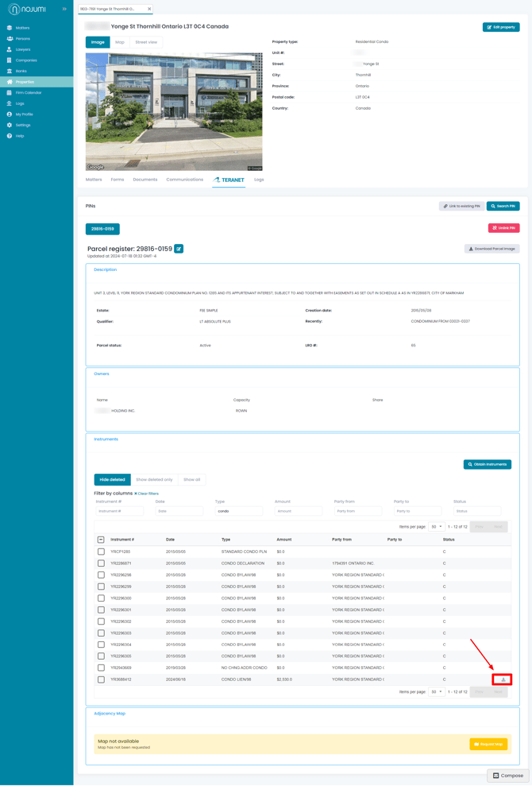Click the Clear filters link
Viewport: 532px width, 786px height.
(147, 494)
